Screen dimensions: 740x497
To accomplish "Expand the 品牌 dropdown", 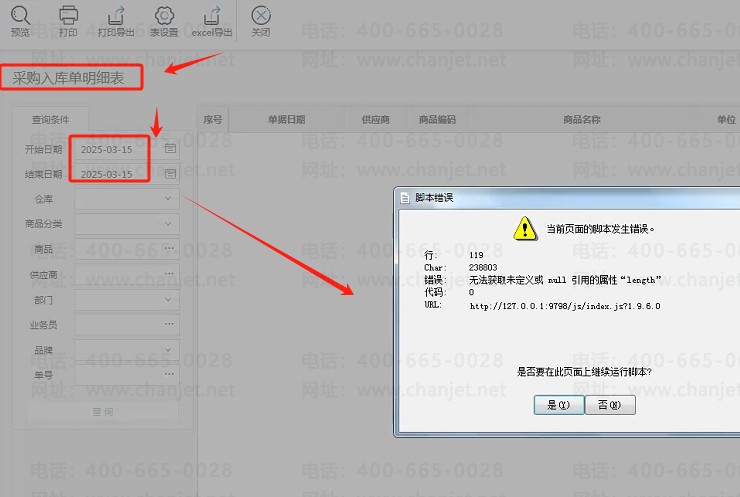I will pyautogui.click(x=169, y=349).
